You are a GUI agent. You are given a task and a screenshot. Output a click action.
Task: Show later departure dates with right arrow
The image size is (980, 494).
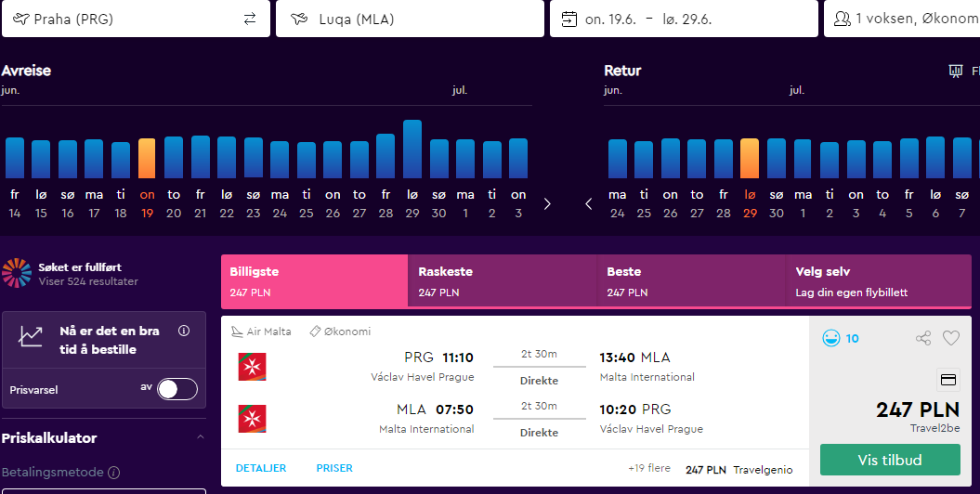pyautogui.click(x=547, y=204)
